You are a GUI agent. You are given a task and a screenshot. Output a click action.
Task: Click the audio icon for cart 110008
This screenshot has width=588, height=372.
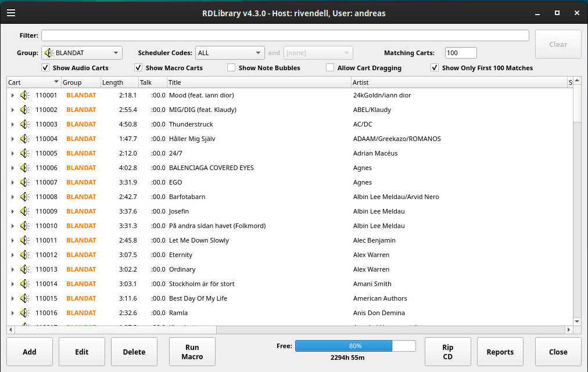pyautogui.click(x=25, y=197)
